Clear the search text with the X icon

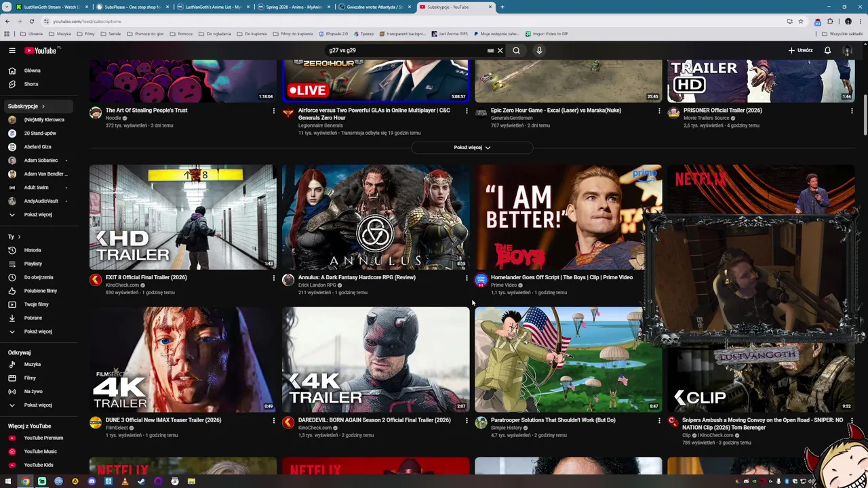pyautogui.click(x=500, y=50)
